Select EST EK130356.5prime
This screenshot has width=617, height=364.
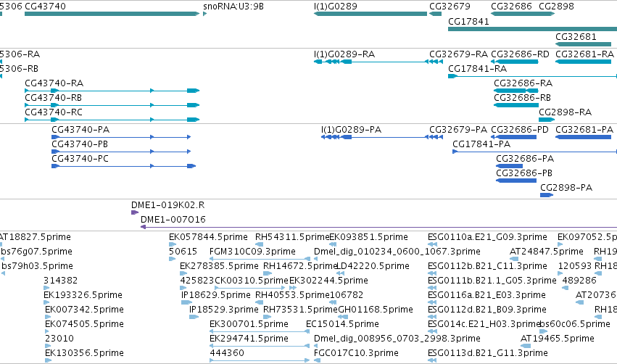pos(48,360)
